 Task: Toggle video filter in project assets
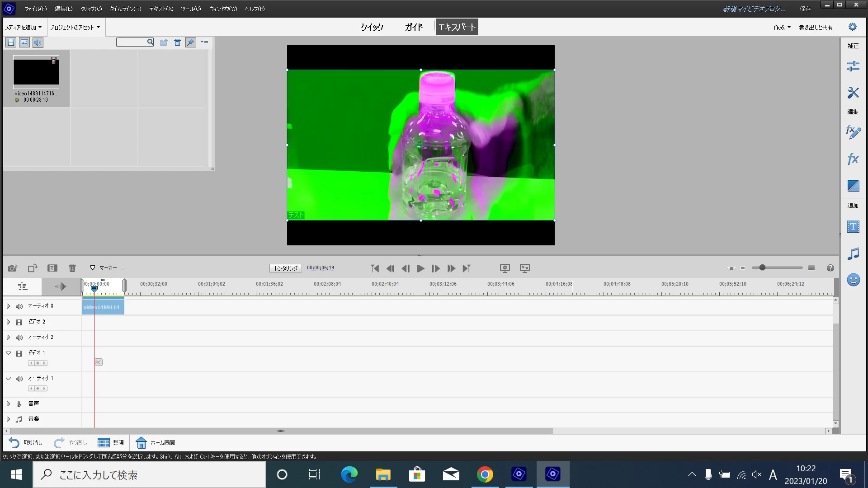pos(11,42)
